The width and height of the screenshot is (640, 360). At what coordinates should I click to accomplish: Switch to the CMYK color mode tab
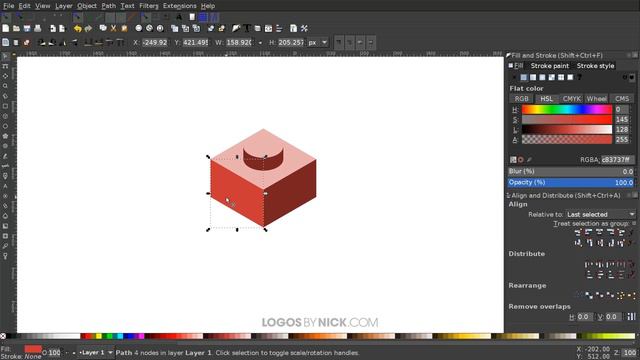(x=571, y=99)
